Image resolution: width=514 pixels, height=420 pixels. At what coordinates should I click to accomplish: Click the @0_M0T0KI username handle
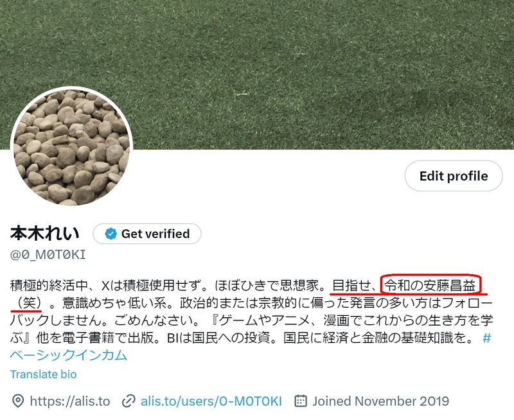pos(48,254)
